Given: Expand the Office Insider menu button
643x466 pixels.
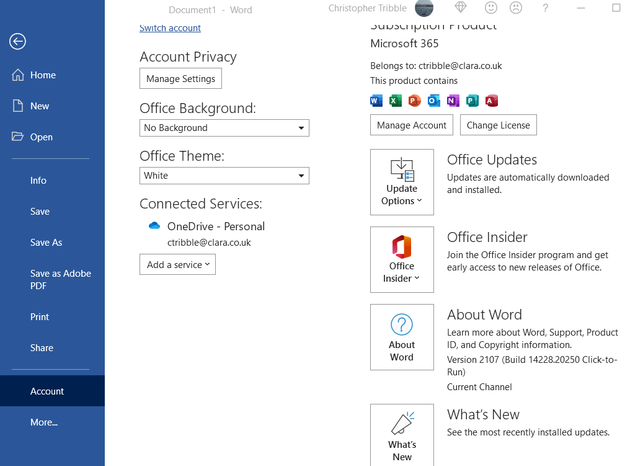Looking at the screenshot, I should click(x=402, y=260).
